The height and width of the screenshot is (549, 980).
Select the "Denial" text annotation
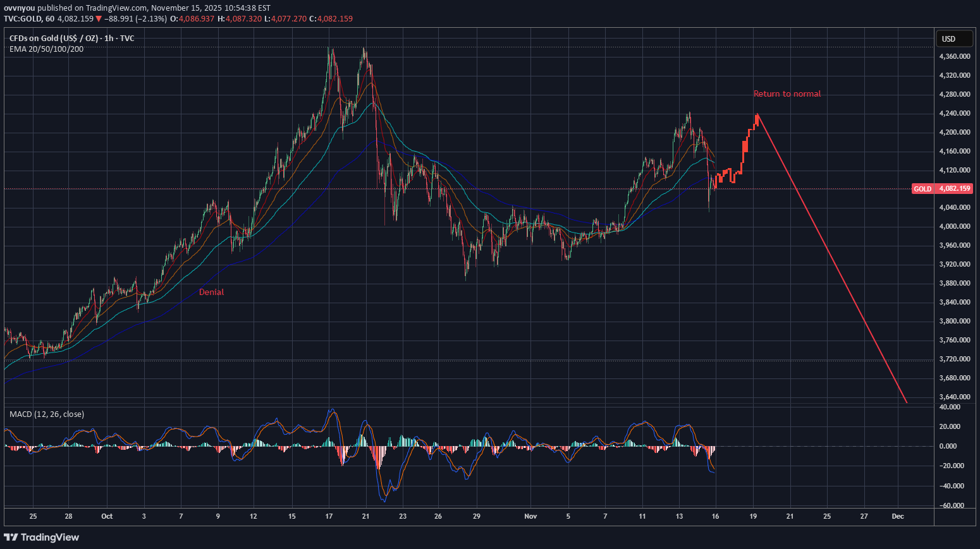pos(211,293)
